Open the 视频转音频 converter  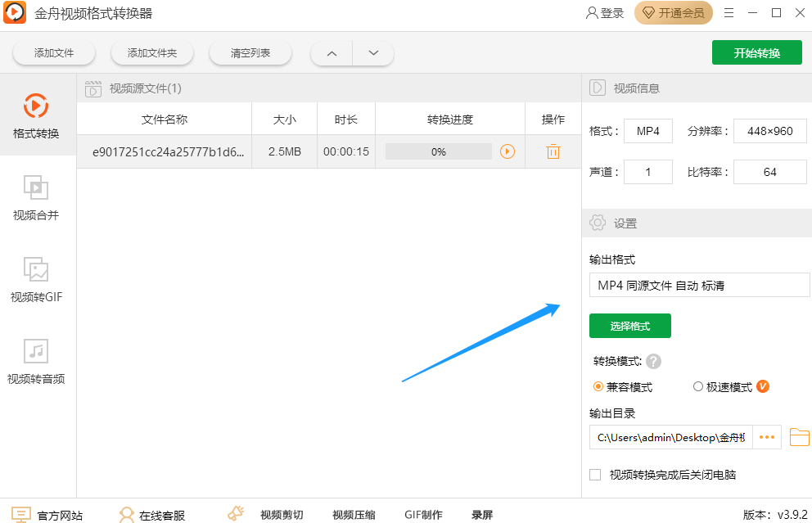tap(35, 360)
